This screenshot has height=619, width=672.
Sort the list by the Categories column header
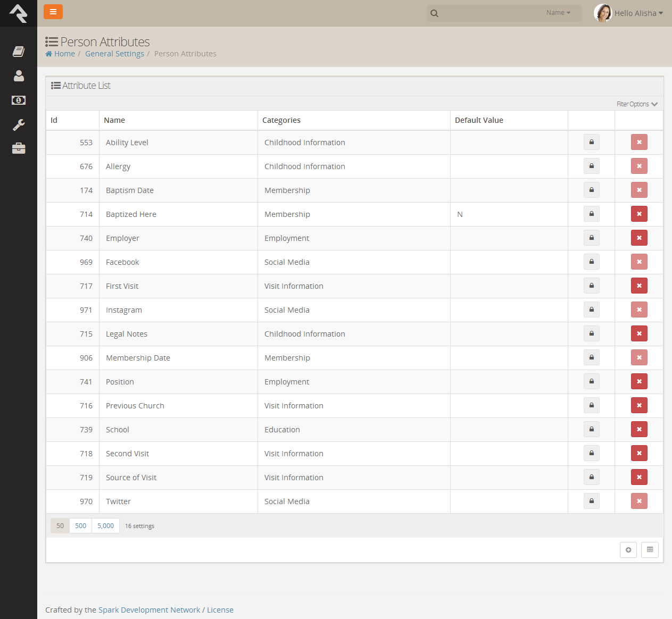(x=281, y=120)
